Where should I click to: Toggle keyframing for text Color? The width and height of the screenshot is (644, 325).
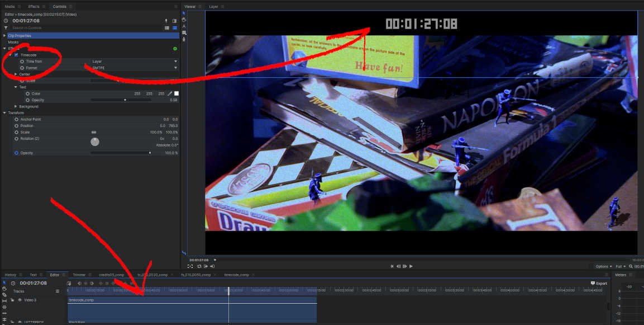point(28,93)
